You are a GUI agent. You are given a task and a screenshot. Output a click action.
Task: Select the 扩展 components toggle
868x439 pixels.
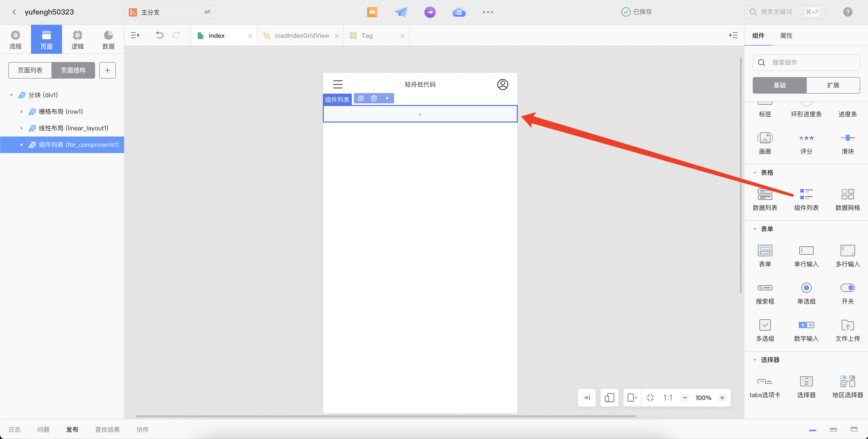[833, 85]
